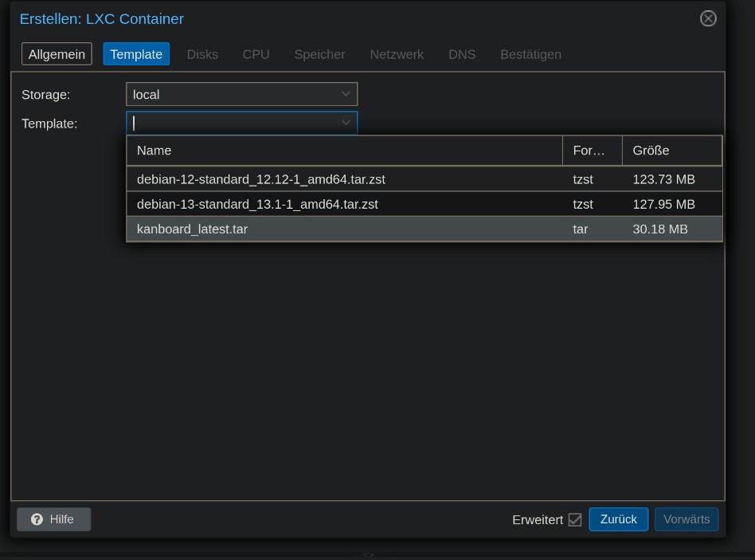Pick kanboard_latest.tar template
Viewport: 755px width, 560px height.
click(x=192, y=229)
